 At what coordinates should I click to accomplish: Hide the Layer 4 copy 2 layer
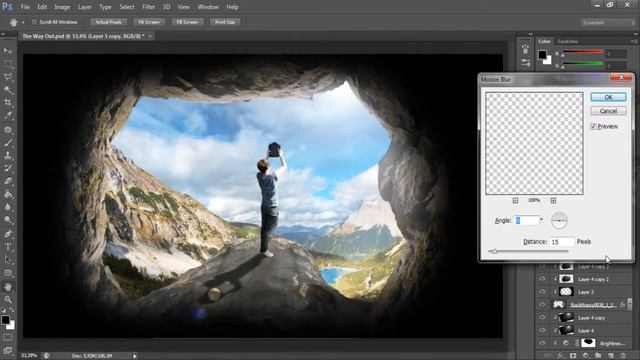point(542,279)
